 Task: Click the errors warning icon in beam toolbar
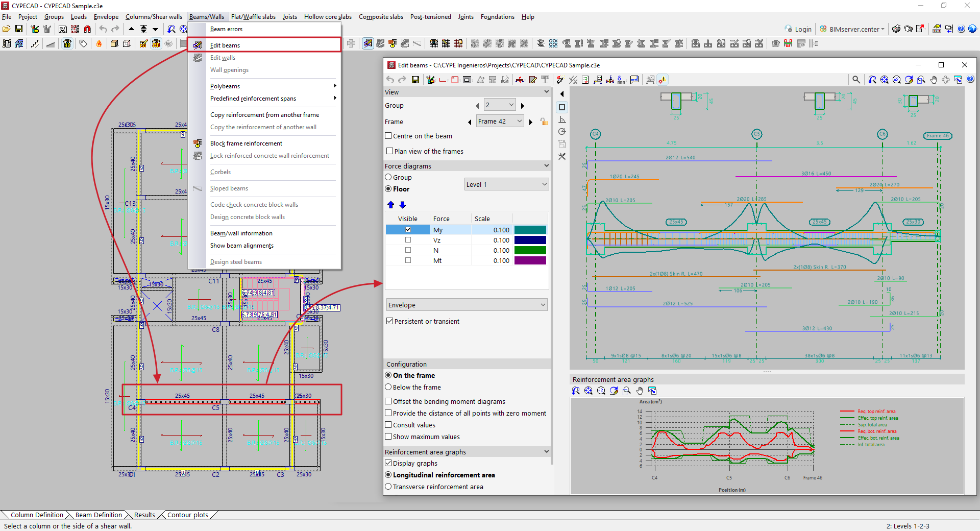[x=662, y=80]
